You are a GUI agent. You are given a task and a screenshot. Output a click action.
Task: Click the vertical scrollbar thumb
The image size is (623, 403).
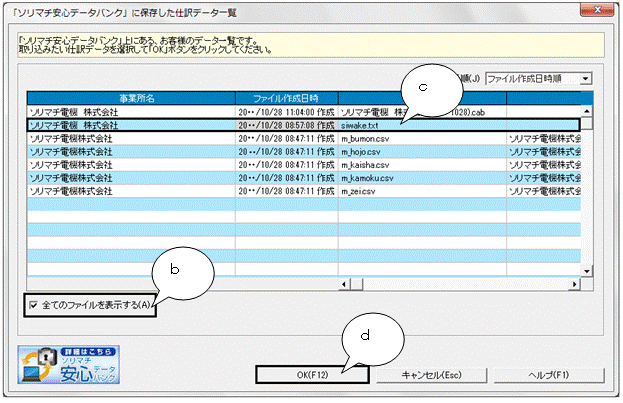click(587, 123)
